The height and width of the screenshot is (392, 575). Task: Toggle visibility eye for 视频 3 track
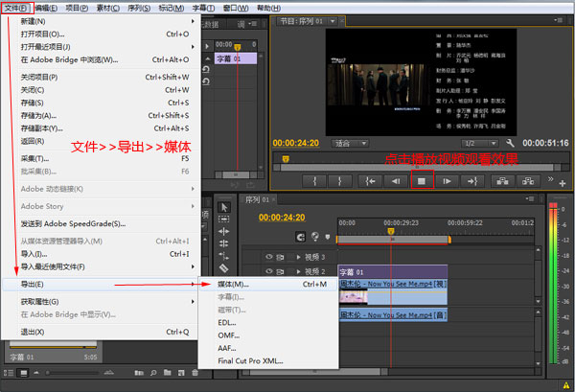click(269, 257)
